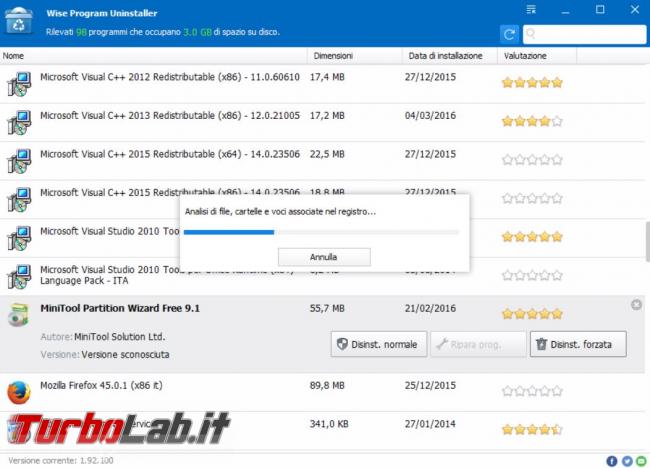650x468 pixels.
Task: Click star rating for Visual C++ 2012
Action: 532,82
